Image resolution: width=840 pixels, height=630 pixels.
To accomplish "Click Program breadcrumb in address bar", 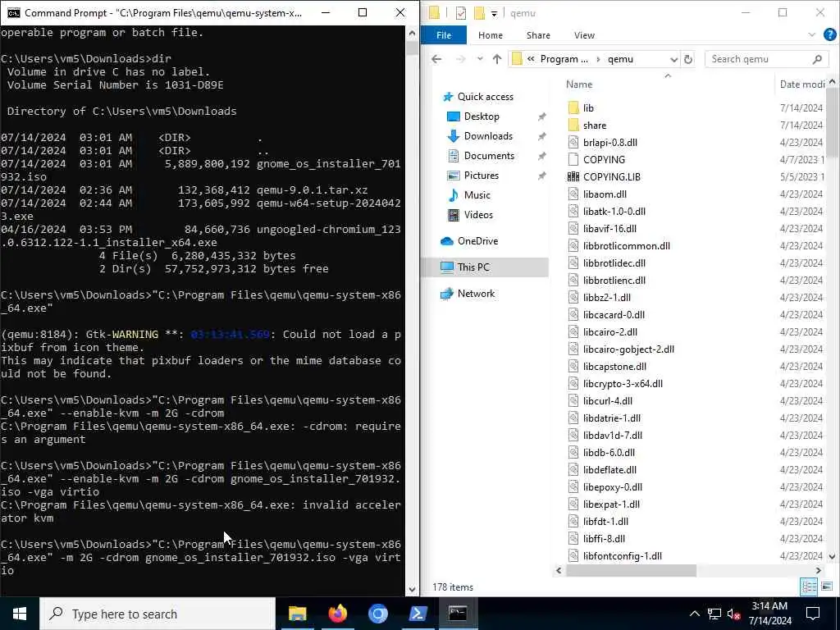I will 564,59.
